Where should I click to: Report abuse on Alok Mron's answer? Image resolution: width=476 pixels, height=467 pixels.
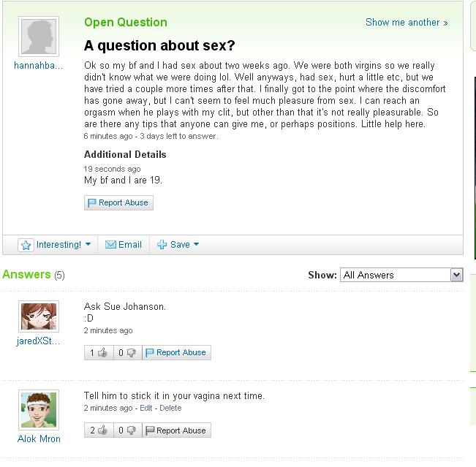click(x=176, y=430)
